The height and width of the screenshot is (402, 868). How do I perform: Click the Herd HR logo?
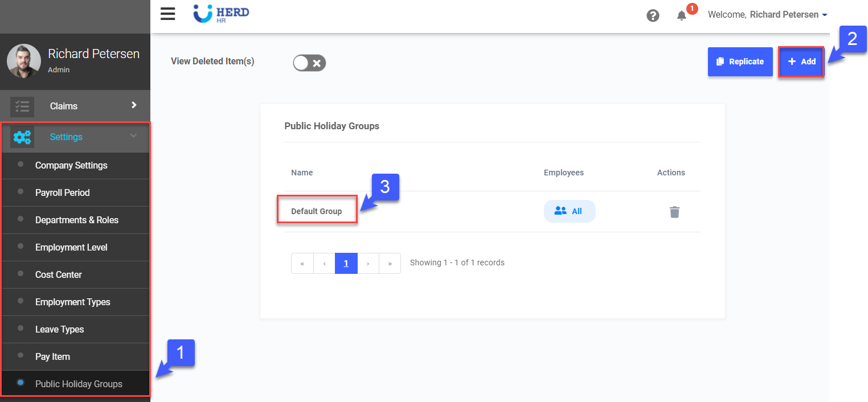coord(221,14)
